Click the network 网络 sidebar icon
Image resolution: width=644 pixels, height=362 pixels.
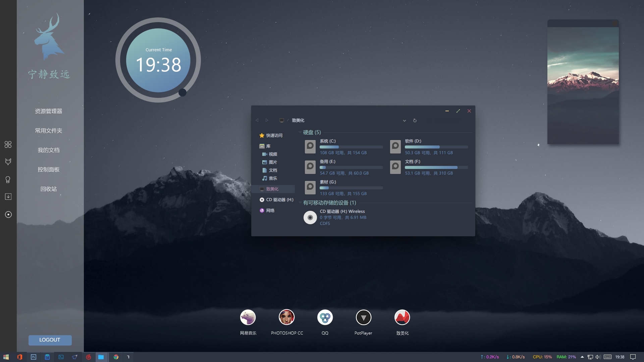point(270,210)
